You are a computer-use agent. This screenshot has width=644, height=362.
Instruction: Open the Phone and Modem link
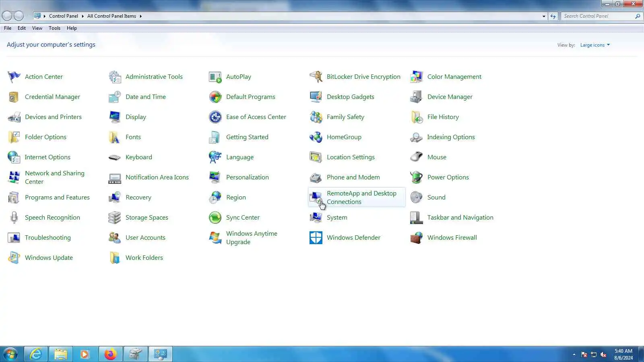pyautogui.click(x=353, y=177)
